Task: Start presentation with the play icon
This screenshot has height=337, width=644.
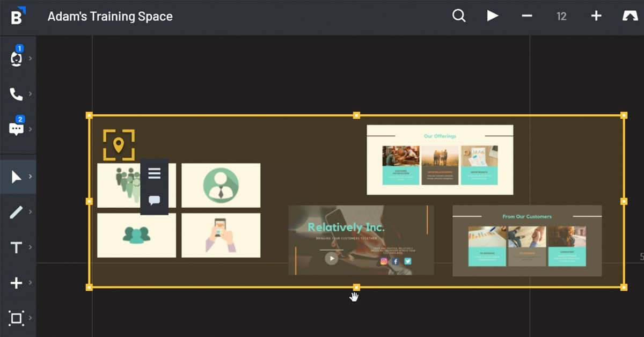Action: 493,16
